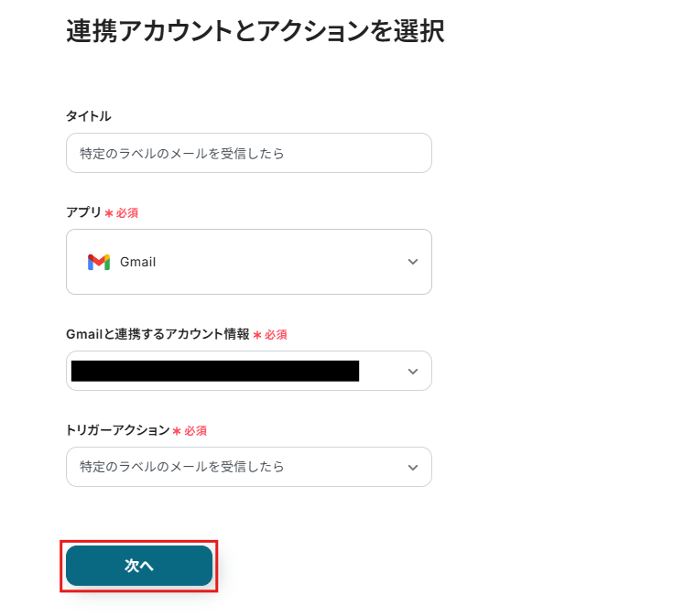Expand the トリガーアクション dropdown chevron
Image resolution: width=674 pixels, height=616 pixels.
(x=413, y=467)
